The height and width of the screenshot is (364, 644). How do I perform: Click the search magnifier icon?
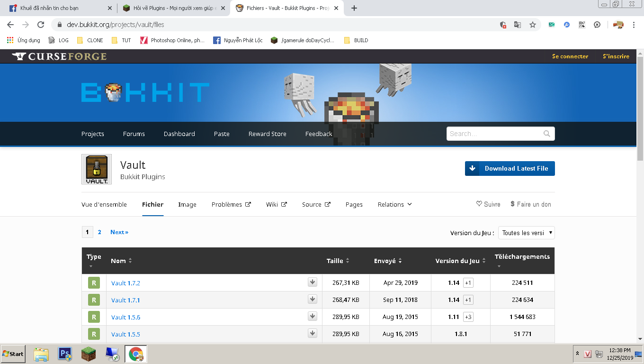point(547,134)
